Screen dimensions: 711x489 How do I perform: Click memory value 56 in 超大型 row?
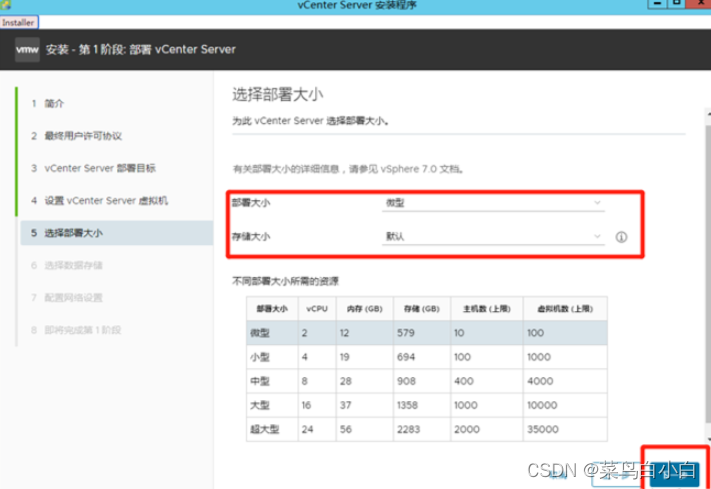346,429
